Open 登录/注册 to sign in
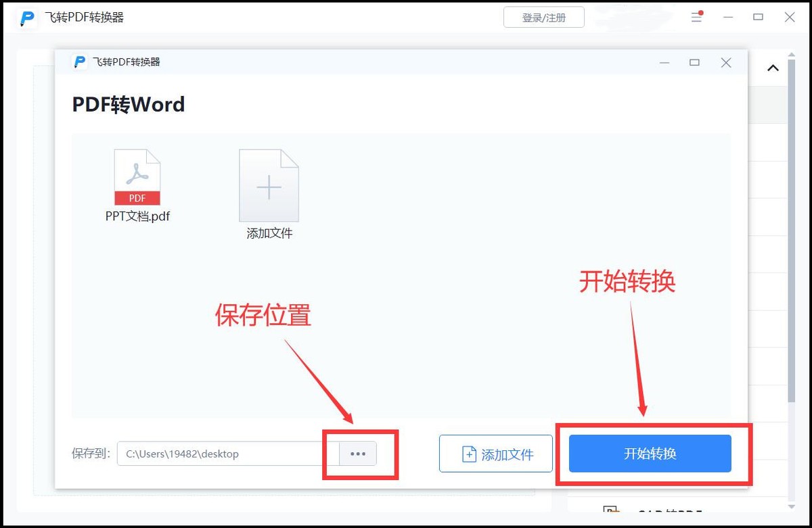Viewport: 812px width, 528px height. coord(543,17)
